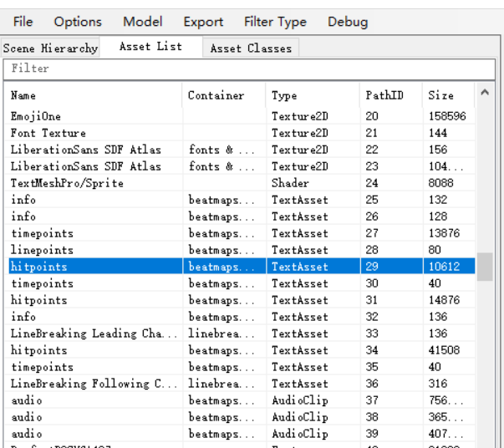Select the Asset List tab
Viewport: 504px width, 448px height.
click(150, 47)
